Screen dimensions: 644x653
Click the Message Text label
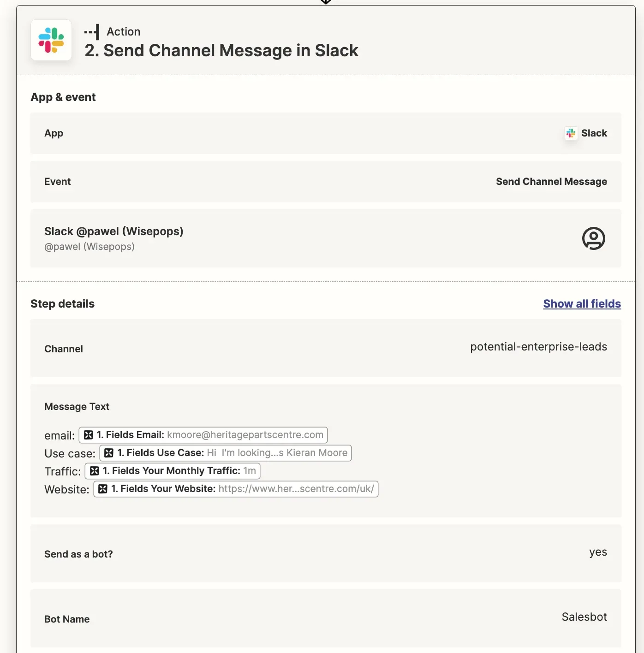pos(77,407)
